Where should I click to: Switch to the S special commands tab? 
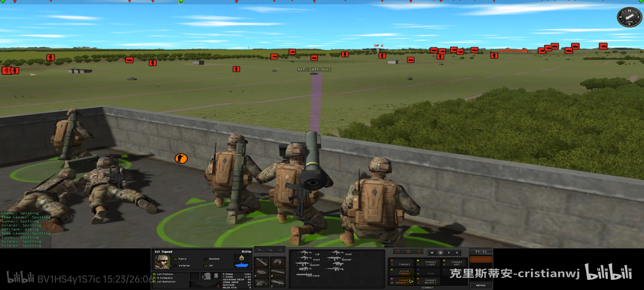point(449,253)
